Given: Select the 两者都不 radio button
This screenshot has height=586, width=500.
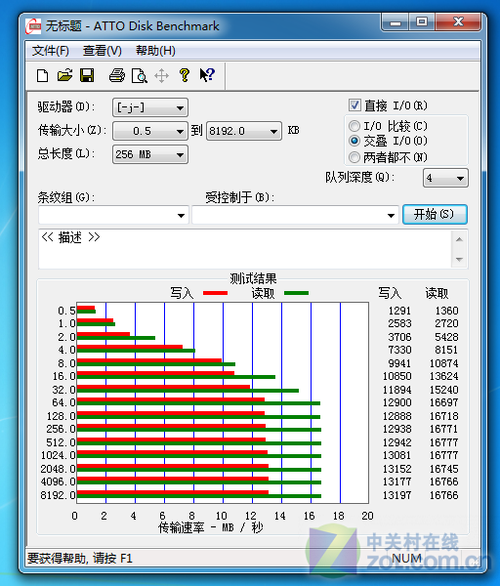Looking at the screenshot, I should tap(354, 157).
